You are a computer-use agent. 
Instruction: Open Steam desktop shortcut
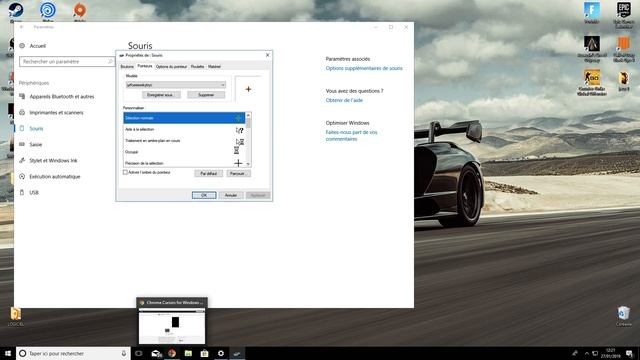coord(16,11)
